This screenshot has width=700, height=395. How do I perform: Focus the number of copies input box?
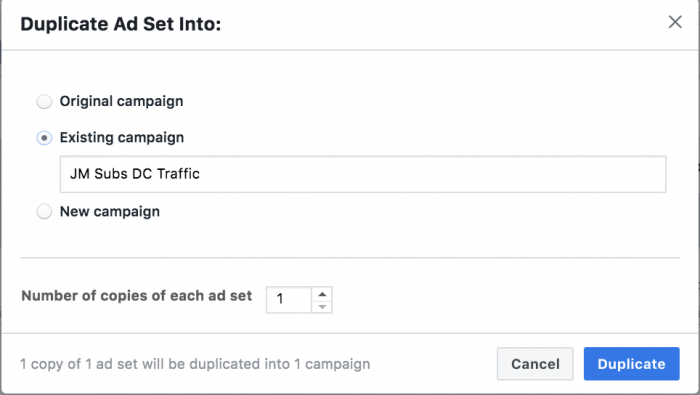pos(289,299)
